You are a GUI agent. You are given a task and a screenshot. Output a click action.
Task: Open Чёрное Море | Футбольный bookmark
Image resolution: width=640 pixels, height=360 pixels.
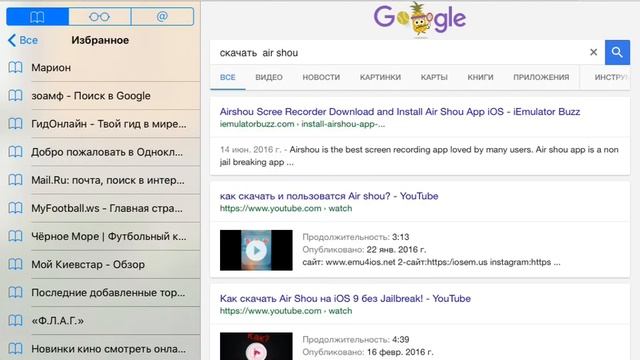(109, 236)
